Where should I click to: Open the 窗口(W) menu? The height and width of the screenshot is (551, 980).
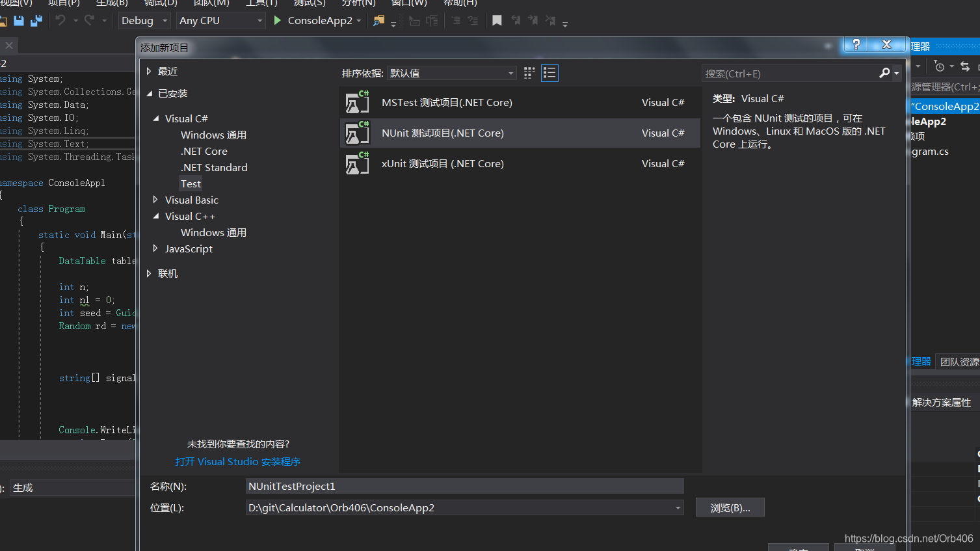point(409,3)
